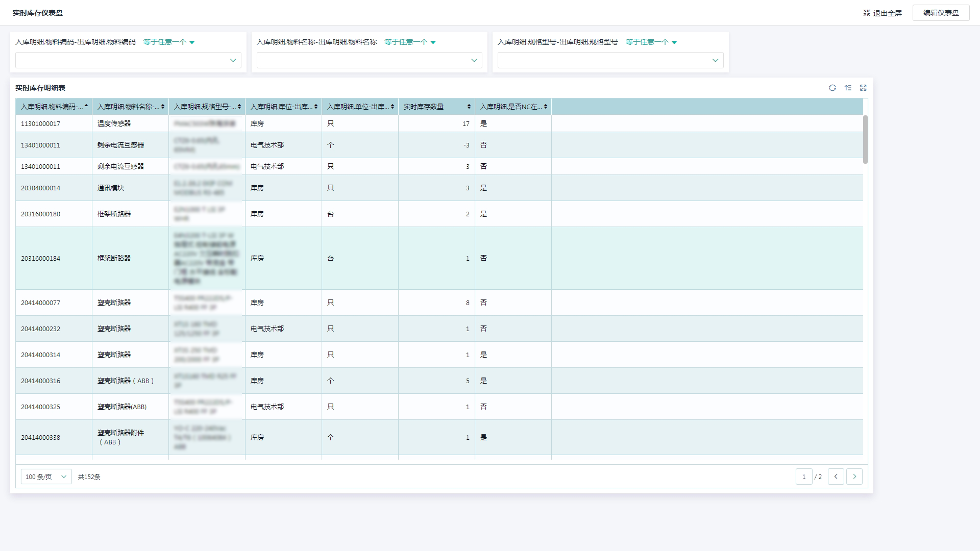This screenshot has width=980, height=551.
Task: Change 等于任意一个 condition for 物料编码 filter
Action: tap(169, 42)
